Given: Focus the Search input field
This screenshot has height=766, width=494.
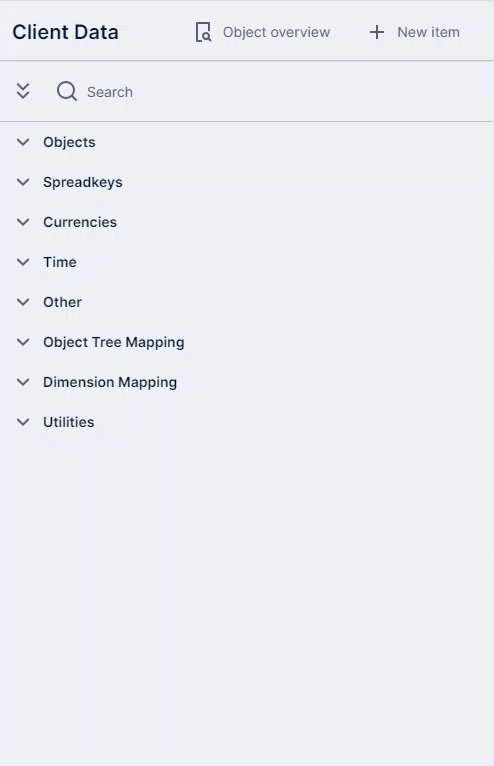Looking at the screenshot, I should pos(274,92).
